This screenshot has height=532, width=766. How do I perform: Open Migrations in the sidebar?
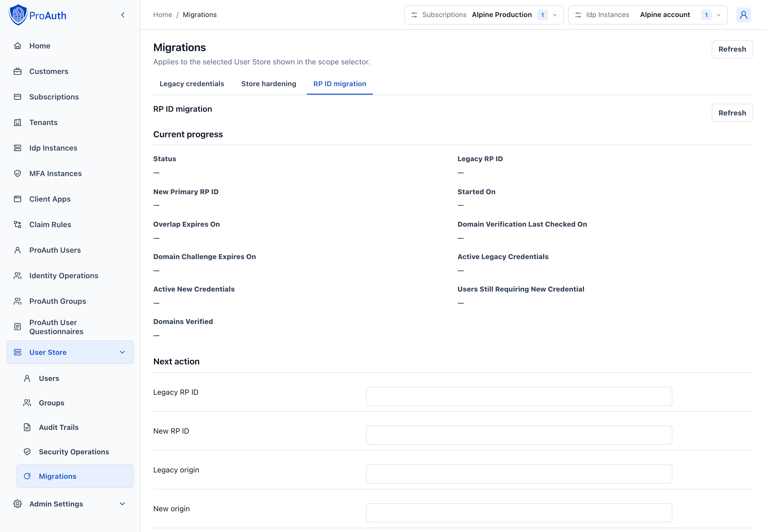click(x=75, y=476)
